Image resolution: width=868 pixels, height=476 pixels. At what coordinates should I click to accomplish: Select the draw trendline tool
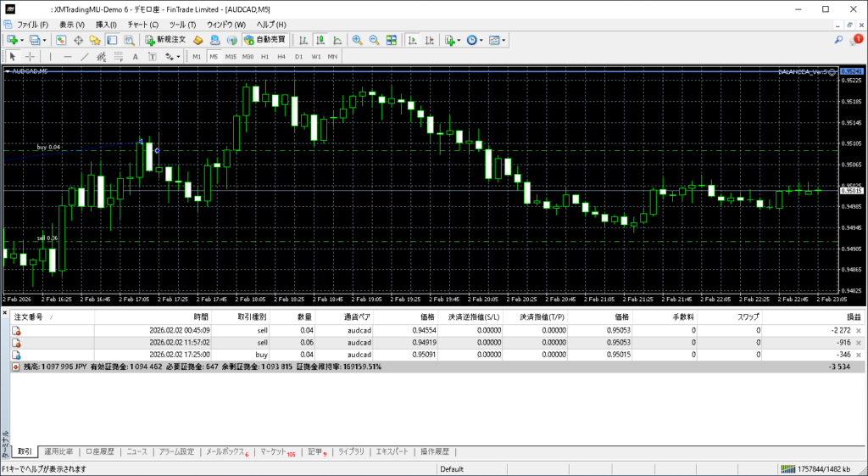point(85,57)
